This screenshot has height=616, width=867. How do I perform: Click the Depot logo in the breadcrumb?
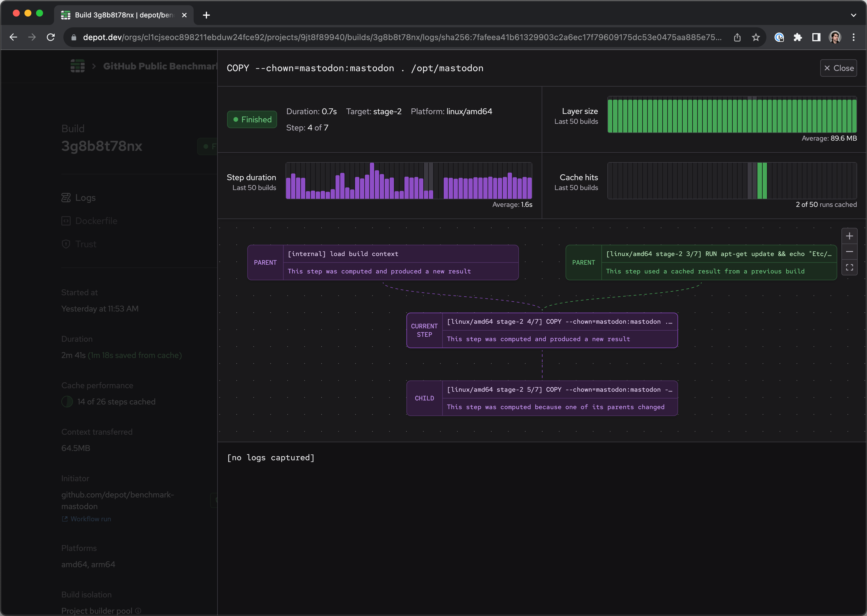[77, 66]
